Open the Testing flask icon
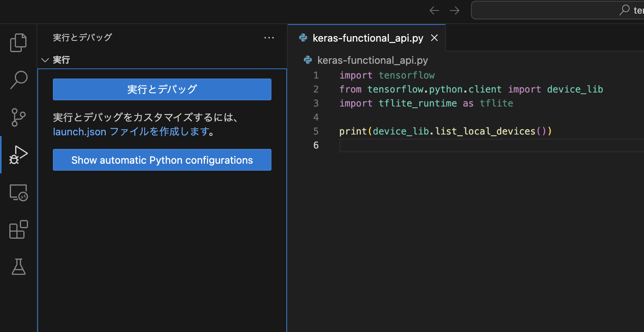Screen dimensions: 644x332 pyautogui.click(x=18, y=267)
